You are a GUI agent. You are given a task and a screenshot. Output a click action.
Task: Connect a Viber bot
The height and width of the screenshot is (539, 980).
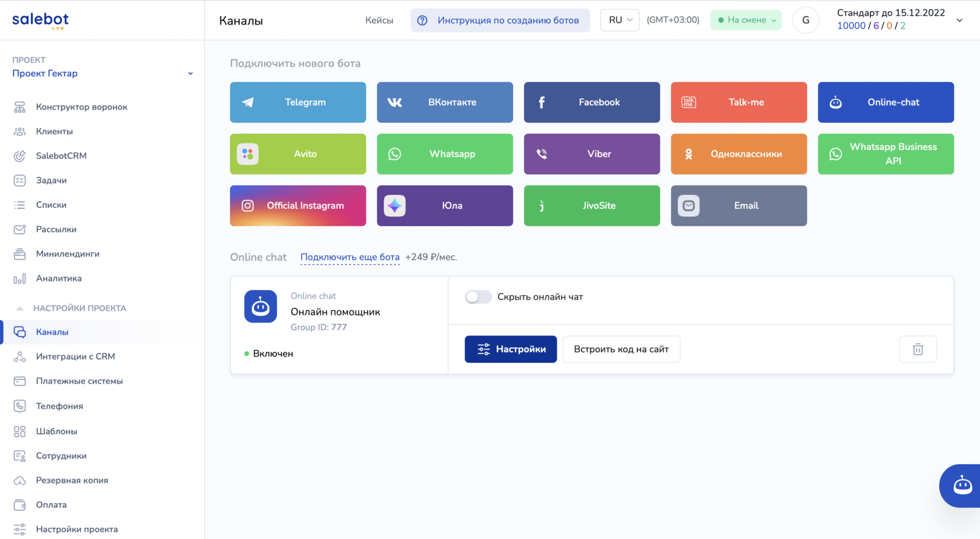point(592,154)
